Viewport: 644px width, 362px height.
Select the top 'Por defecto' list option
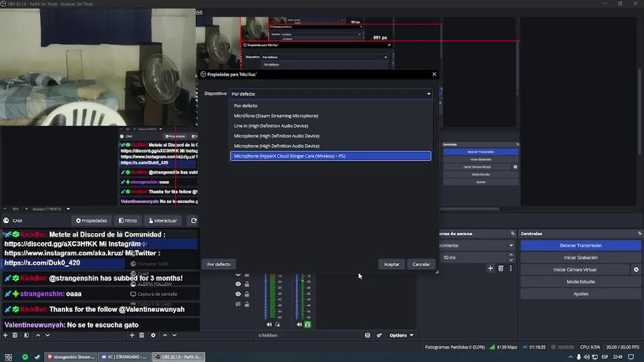click(x=331, y=106)
